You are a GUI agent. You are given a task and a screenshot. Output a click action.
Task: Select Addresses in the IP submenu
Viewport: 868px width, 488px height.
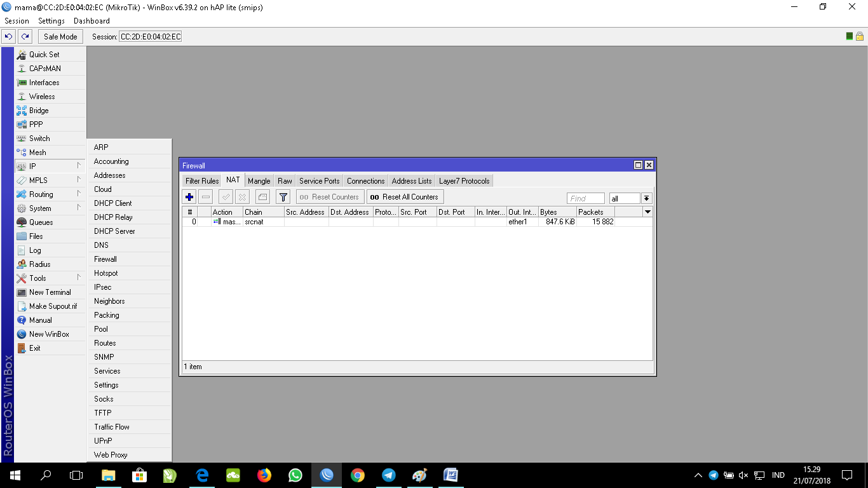(x=130, y=175)
